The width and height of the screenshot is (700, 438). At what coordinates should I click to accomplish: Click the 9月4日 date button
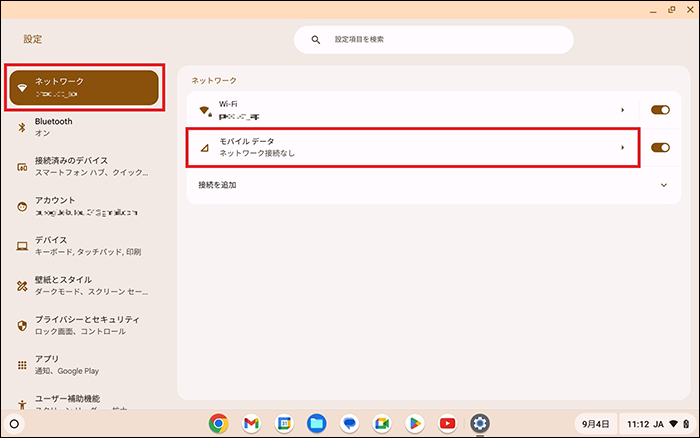595,424
